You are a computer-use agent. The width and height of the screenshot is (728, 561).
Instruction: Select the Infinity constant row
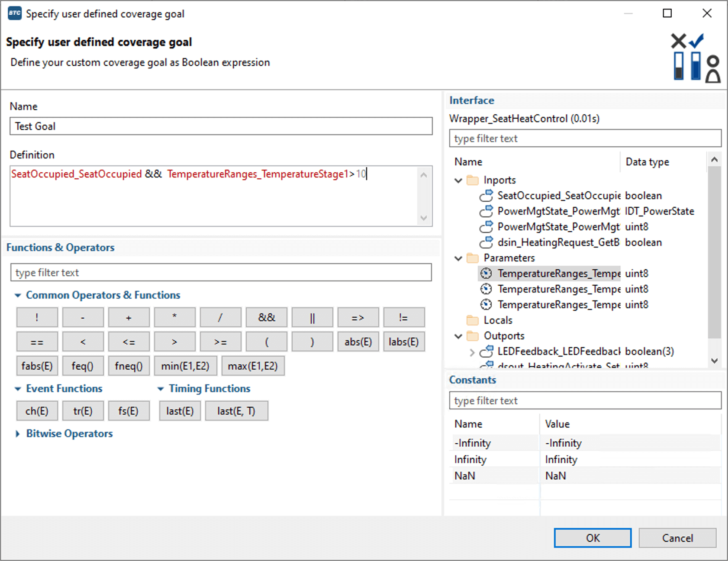470,459
